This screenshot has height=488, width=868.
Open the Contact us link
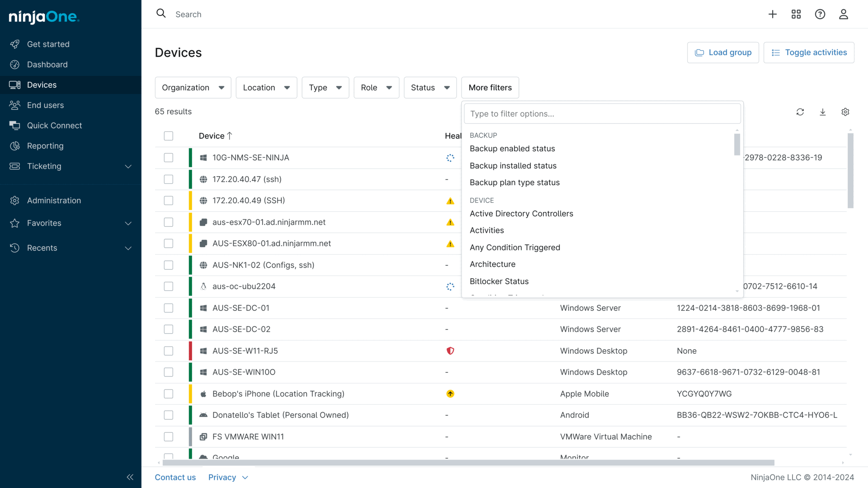click(175, 478)
